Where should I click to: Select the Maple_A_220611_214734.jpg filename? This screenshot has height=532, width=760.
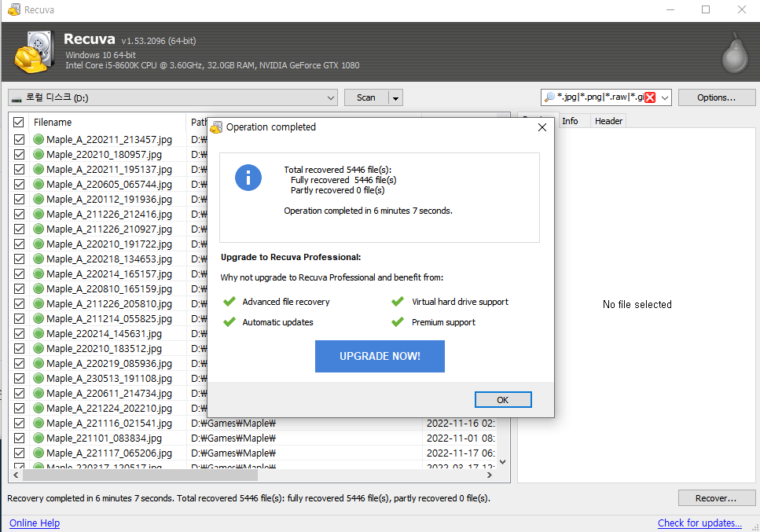pyautogui.click(x=109, y=394)
